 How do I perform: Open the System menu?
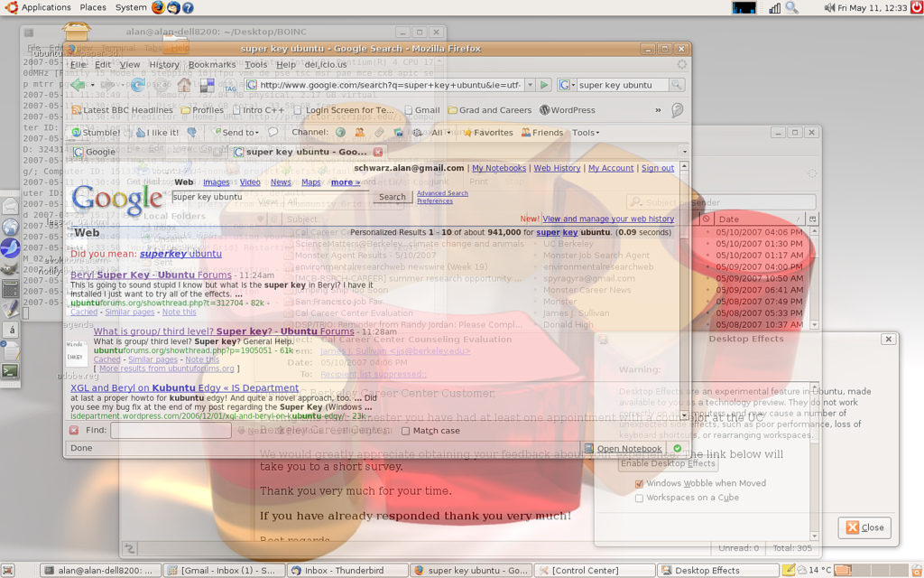coord(131,7)
